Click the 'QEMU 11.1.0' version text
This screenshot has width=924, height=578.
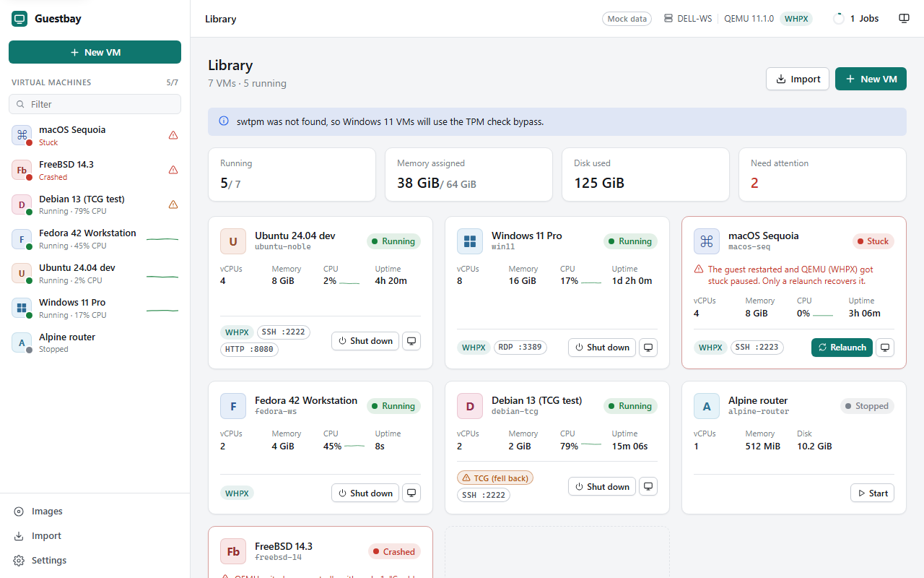point(749,19)
